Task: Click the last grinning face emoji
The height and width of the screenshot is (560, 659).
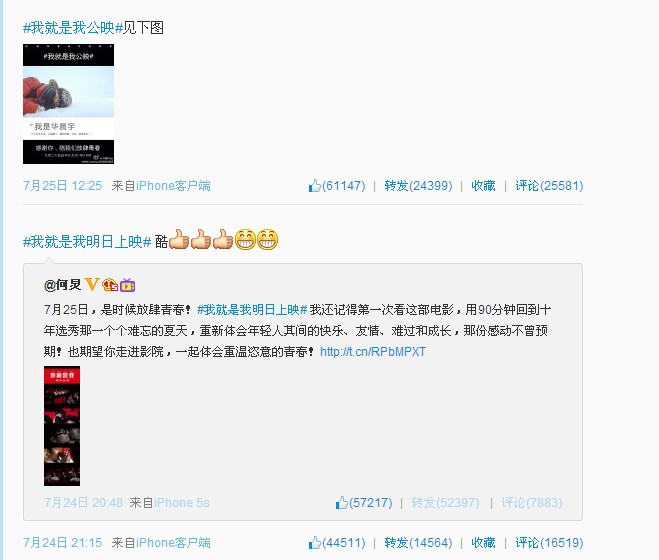Action: pos(267,240)
